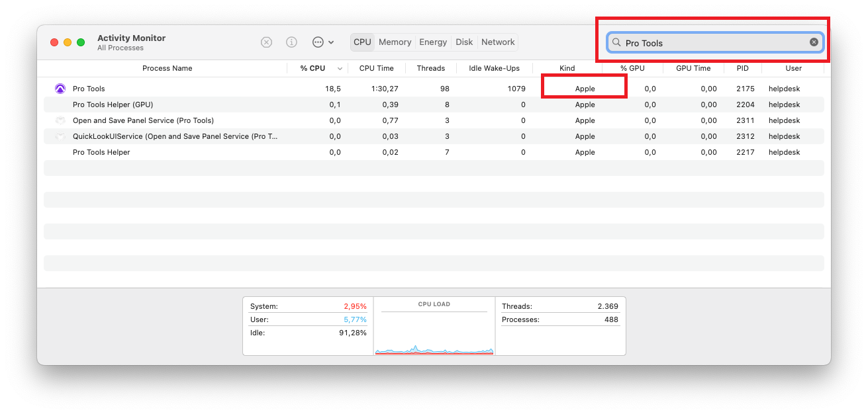
Task: Click the Idle 91,28% statistic
Action: pyautogui.click(x=308, y=333)
